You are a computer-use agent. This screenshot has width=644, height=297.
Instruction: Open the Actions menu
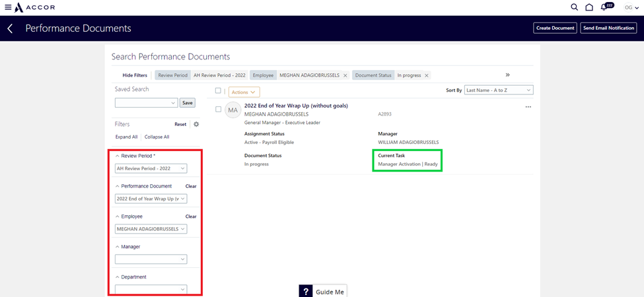tap(244, 92)
